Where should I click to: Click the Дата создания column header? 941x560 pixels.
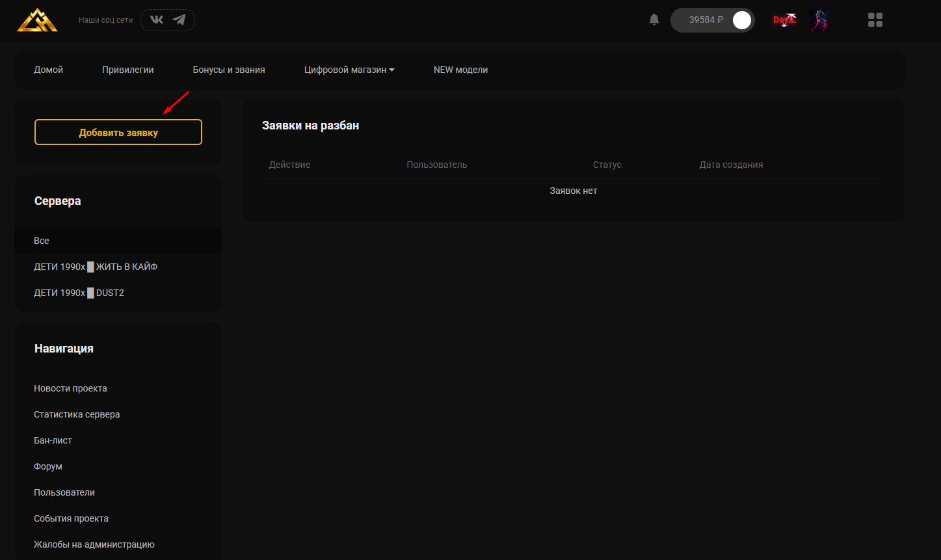pos(731,165)
